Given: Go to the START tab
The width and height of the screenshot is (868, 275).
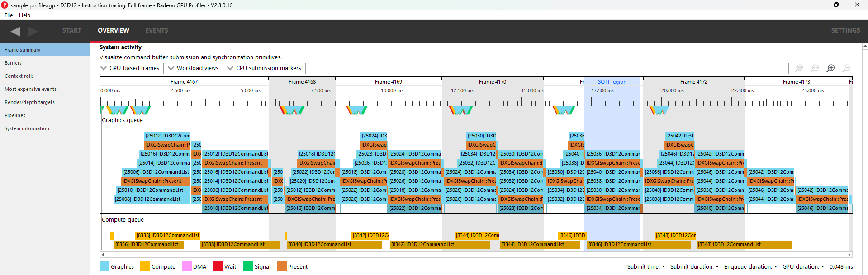Looking at the screenshot, I should click(x=72, y=30).
